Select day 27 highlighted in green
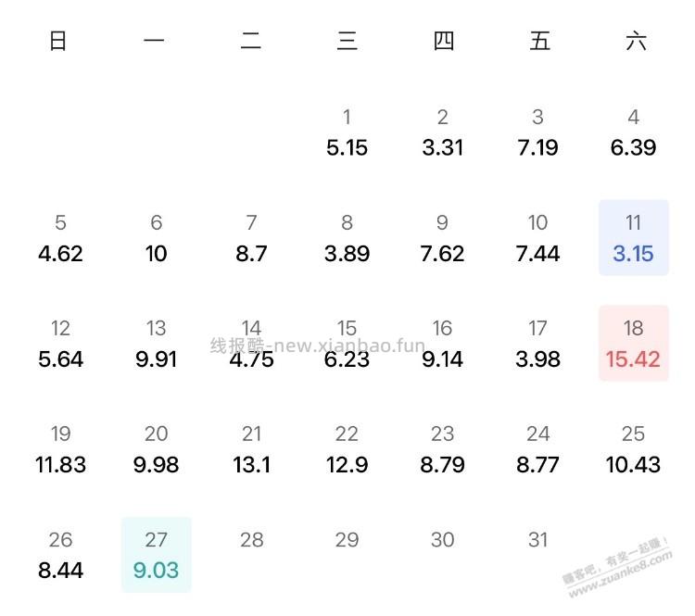This screenshot has width=695, height=616. [156, 554]
